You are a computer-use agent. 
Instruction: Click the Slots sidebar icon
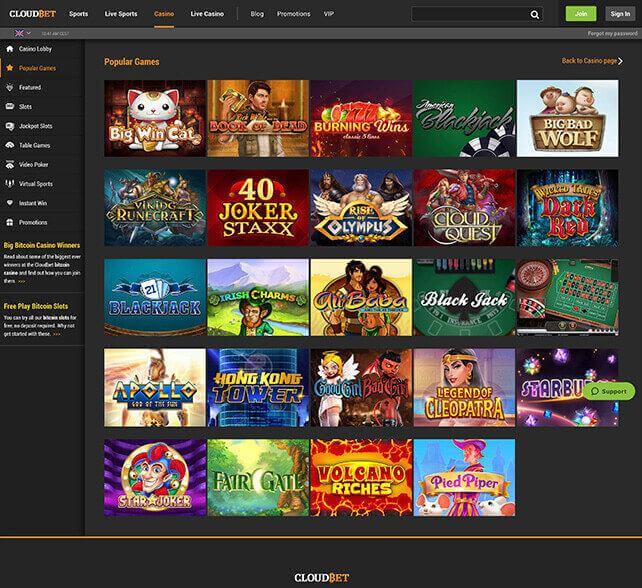coord(10,106)
